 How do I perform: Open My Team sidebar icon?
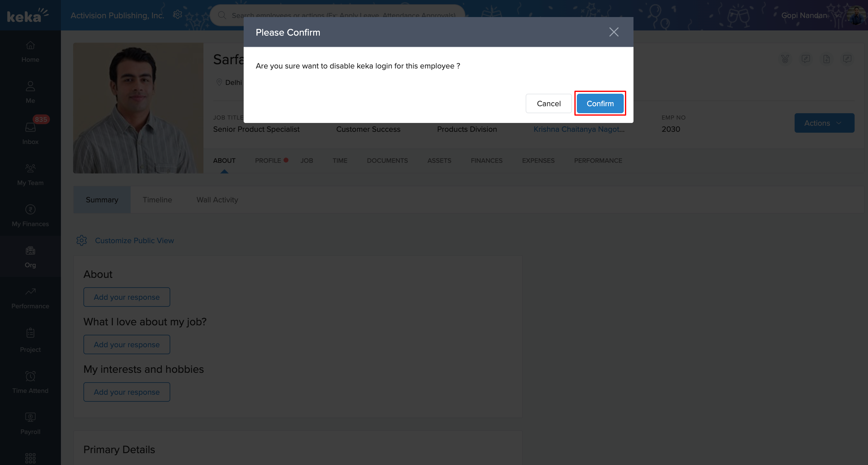30,168
